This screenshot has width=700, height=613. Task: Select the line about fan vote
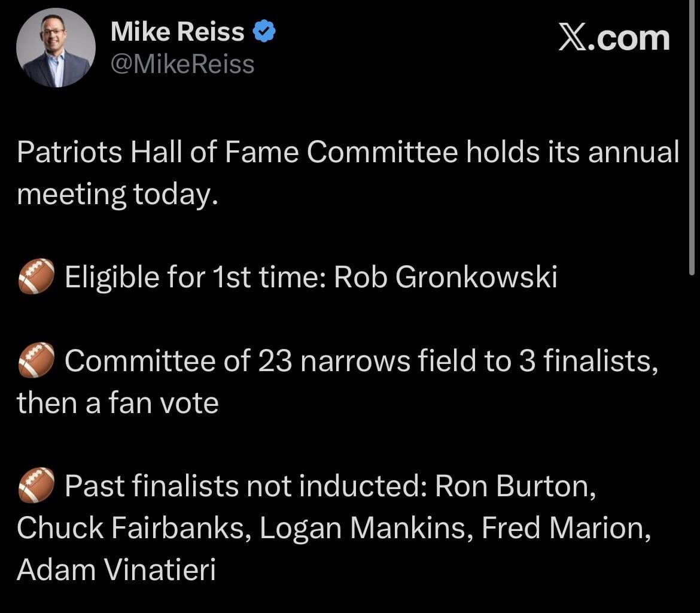click(118, 402)
